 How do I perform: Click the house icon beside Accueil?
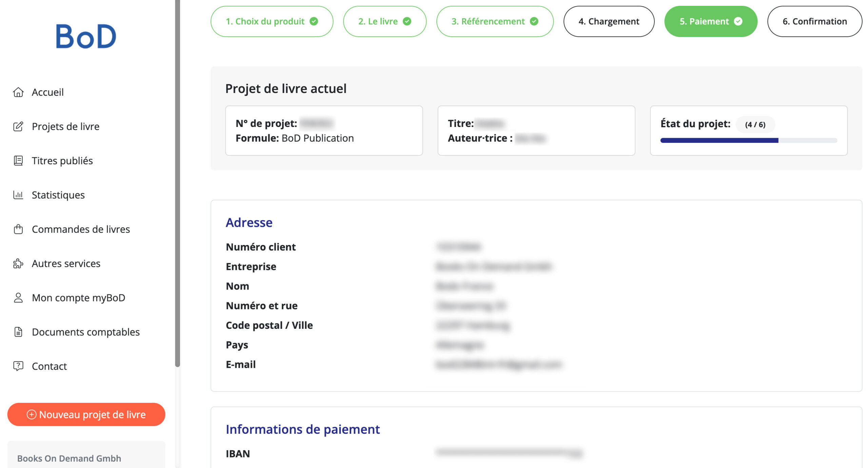18,92
